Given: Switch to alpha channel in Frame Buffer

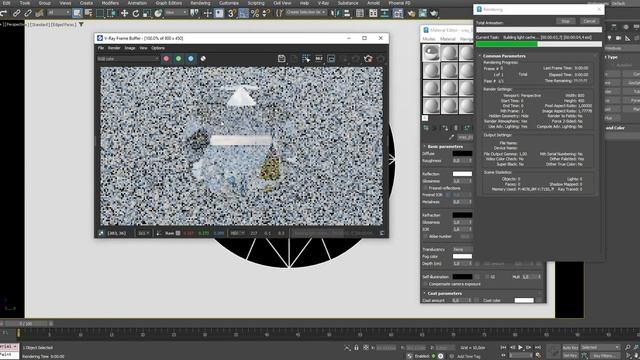Looking at the screenshot, I should 203,59.
